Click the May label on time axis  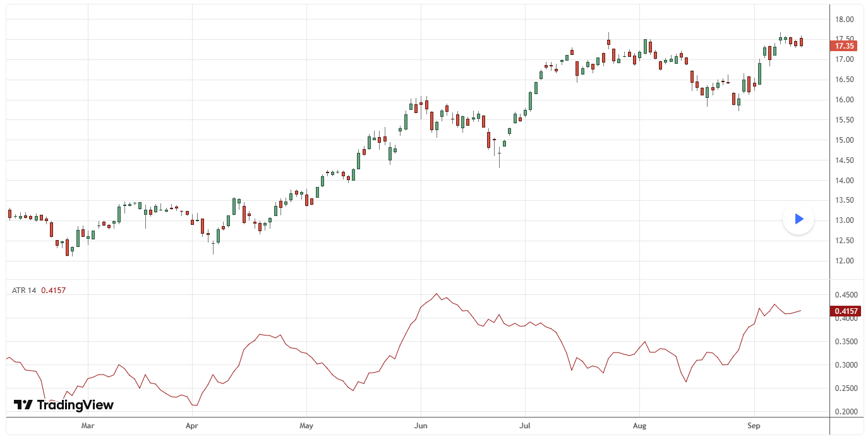click(x=306, y=426)
